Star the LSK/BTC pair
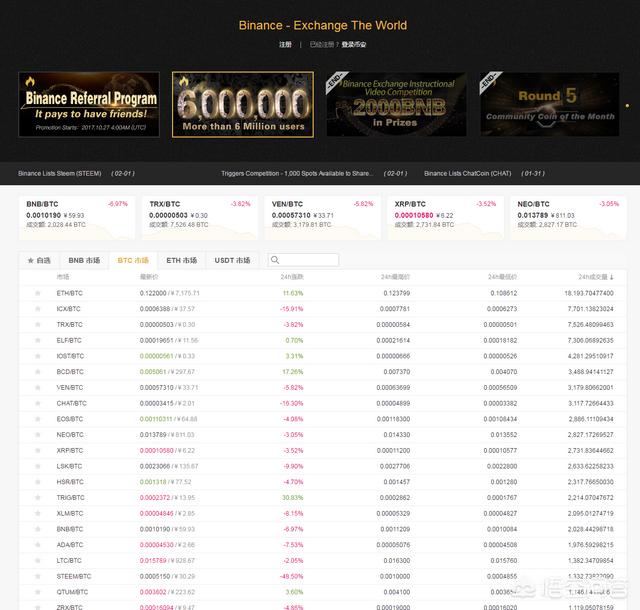Viewport: 640px width, 610px height. click(38, 466)
